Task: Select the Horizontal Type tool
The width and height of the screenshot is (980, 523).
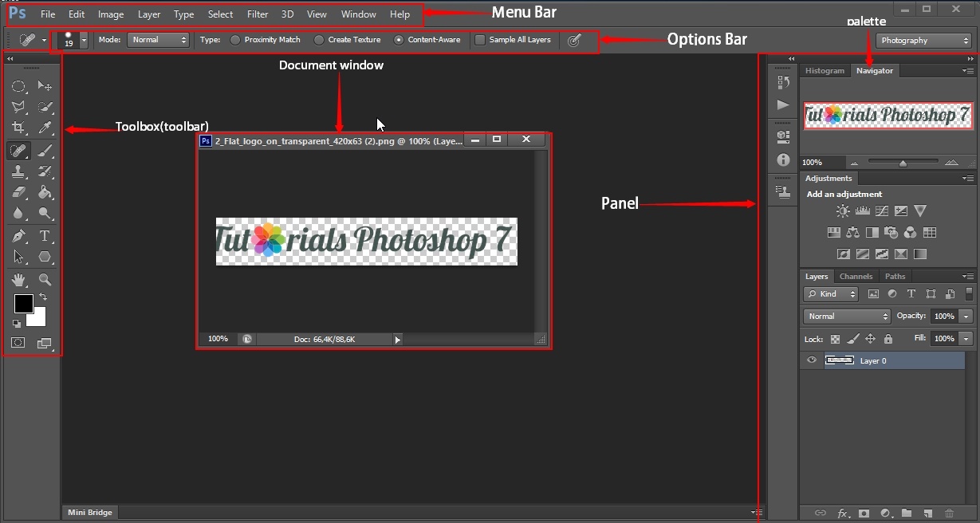Action: (x=45, y=236)
